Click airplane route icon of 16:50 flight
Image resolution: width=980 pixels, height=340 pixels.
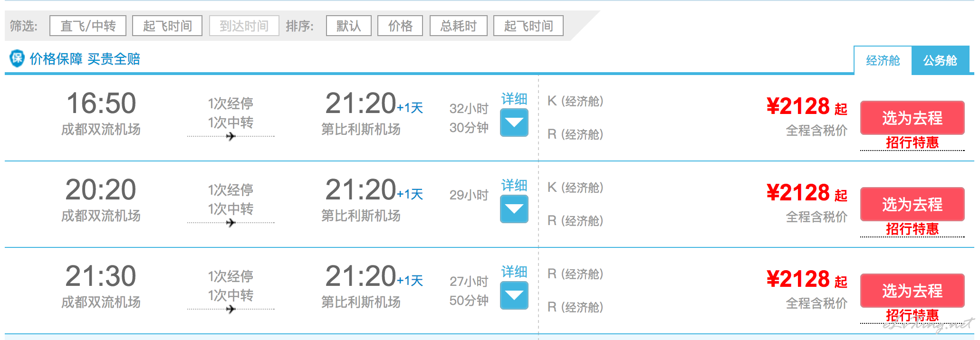point(231,136)
